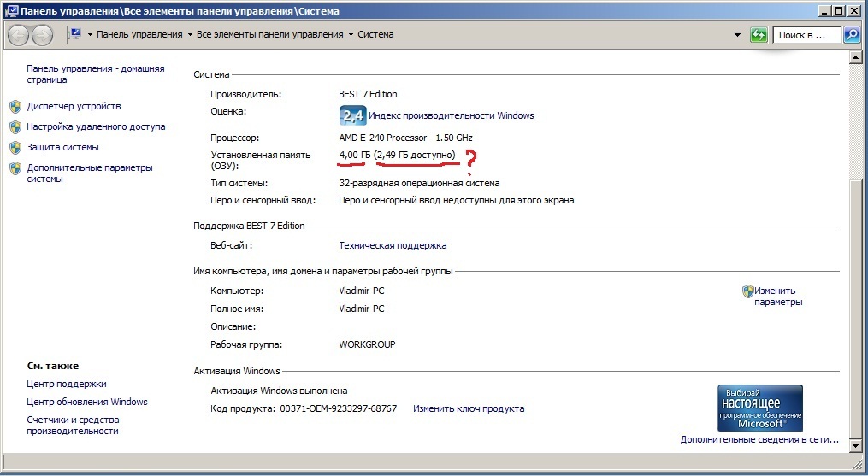Click the Изменить ключ продукта link
Viewport: 868px width, 476px height.
(x=468, y=408)
